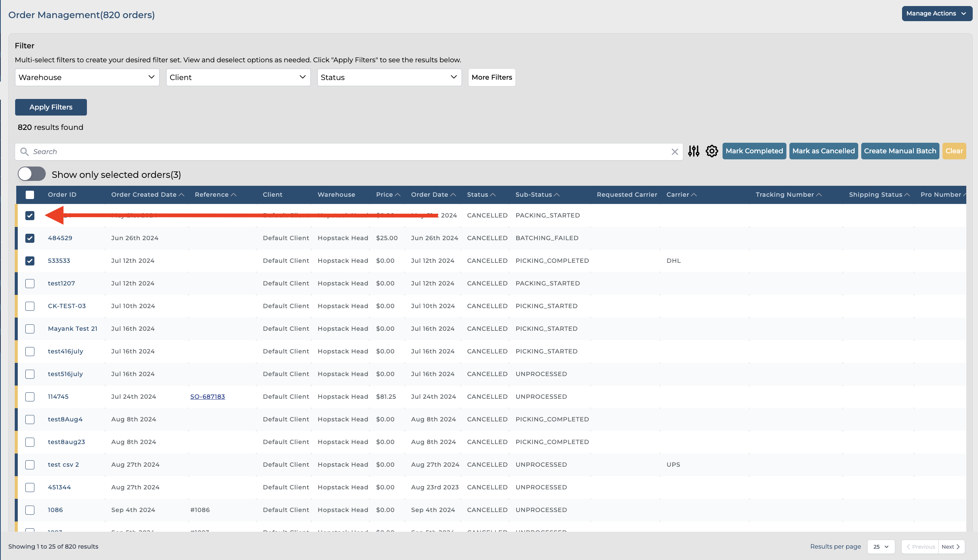Click the select-all header checkbox
978x560 pixels.
pos(29,195)
